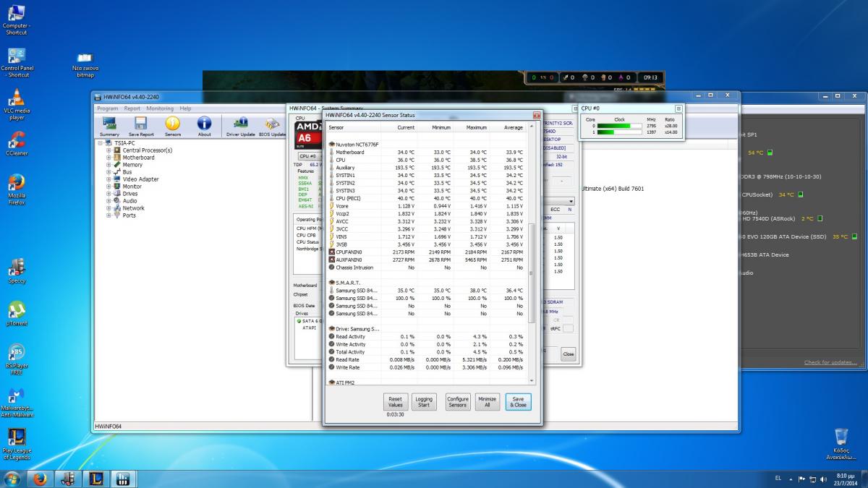
Task: Expand the Bus tree node
Action: [x=109, y=172]
